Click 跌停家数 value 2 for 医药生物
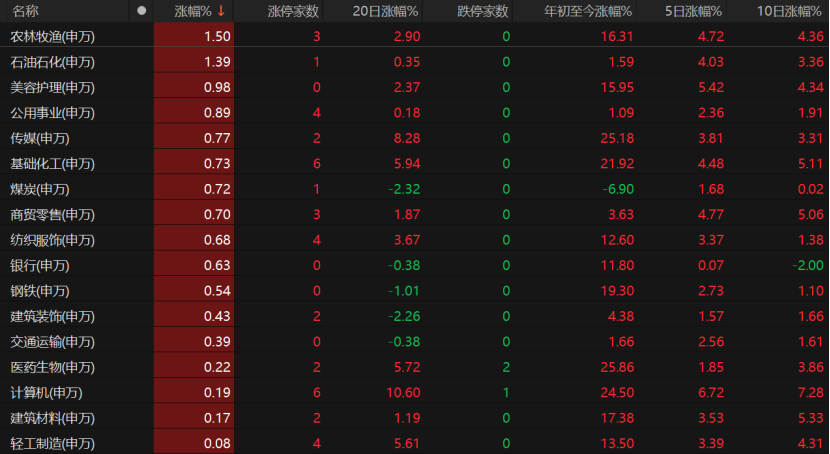This screenshot has height=454, width=830. (x=506, y=367)
